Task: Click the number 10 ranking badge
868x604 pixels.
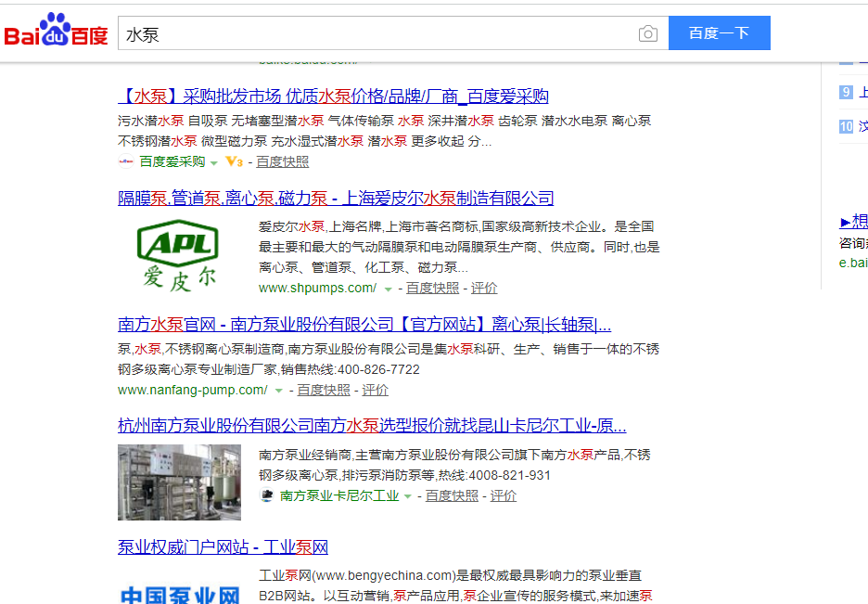Action: tap(846, 126)
